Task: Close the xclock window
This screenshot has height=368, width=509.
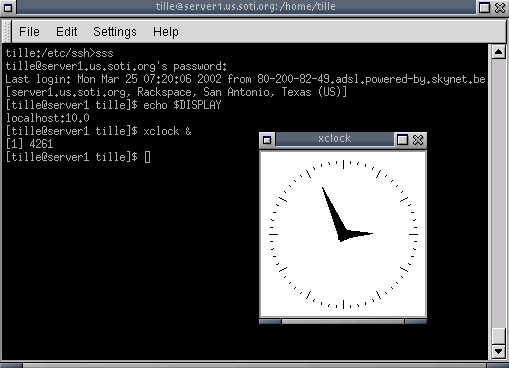Action: [418, 140]
